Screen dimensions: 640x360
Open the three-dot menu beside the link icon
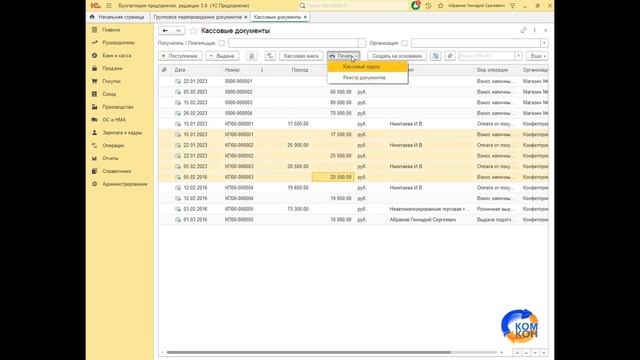click(x=535, y=30)
